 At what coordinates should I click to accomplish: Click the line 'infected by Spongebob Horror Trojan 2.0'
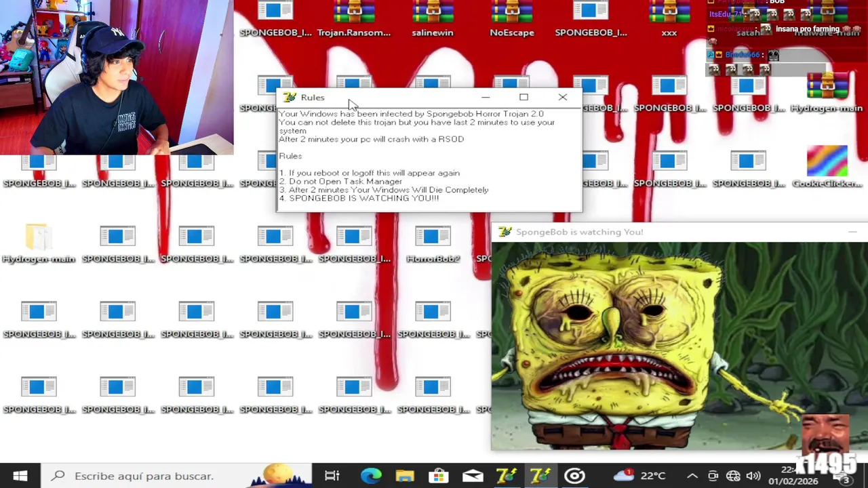pos(411,114)
